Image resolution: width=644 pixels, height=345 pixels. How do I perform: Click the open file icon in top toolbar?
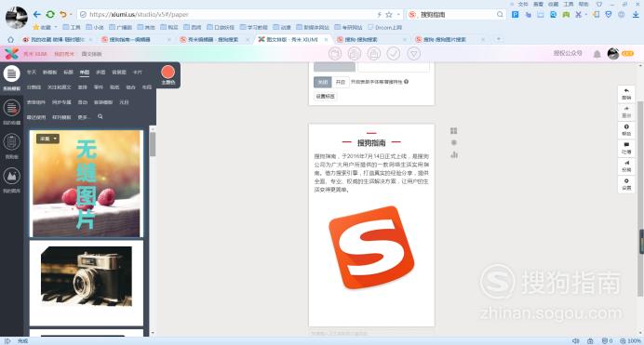pos(335,54)
